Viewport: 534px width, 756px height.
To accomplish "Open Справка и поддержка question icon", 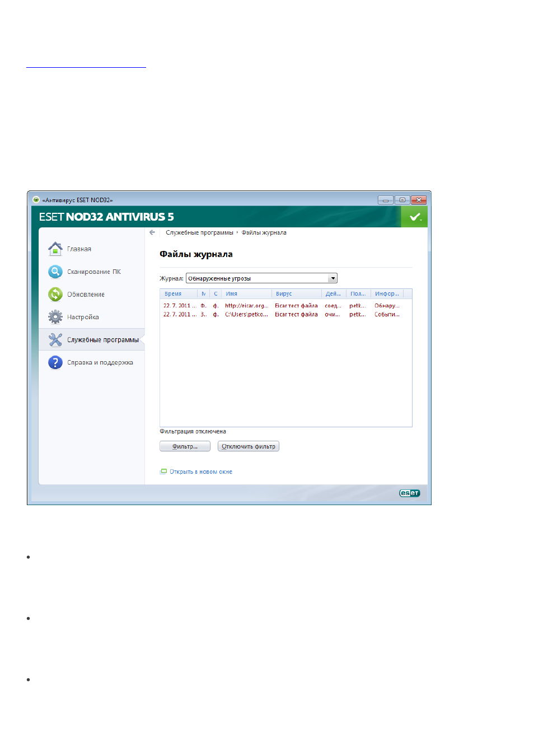I will point(55,362).
